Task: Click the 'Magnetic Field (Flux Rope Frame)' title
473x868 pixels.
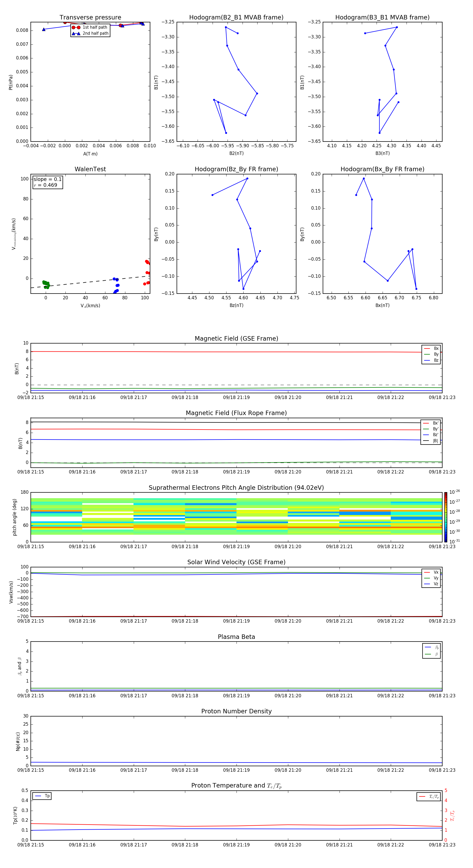Action: [x=236, y=413]
